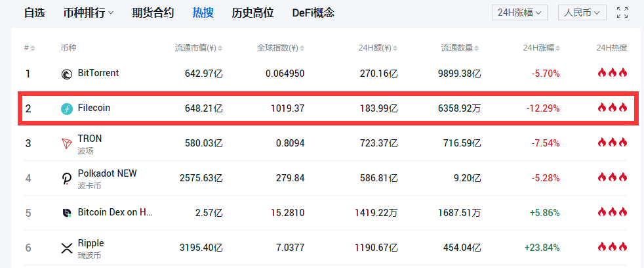The width and height of the screenshot is (644, 268).
Task: Open the BitTorrent coin link
Action: click(98, 74)
